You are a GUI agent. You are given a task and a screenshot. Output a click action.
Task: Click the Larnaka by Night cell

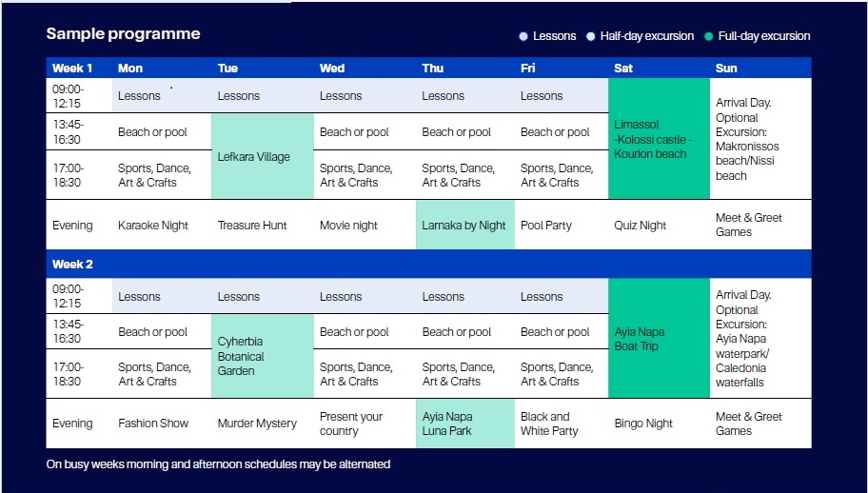464,226
